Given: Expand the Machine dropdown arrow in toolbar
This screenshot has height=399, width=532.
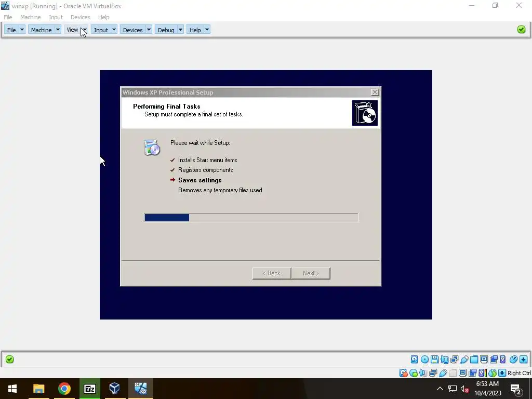Looking at the screenshot, I should (58, 30).
